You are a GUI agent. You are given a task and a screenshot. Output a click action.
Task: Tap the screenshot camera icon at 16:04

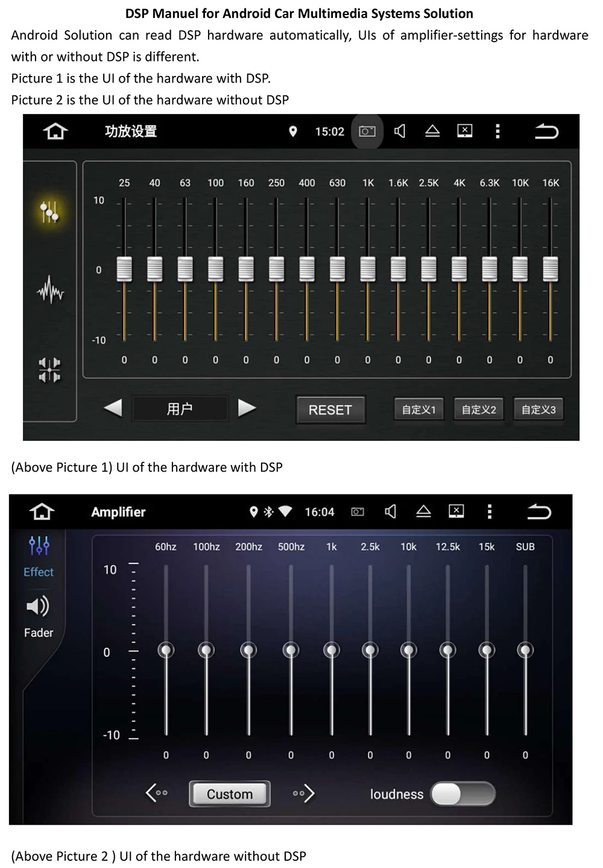pyautogui.click(x=358, y=512)
